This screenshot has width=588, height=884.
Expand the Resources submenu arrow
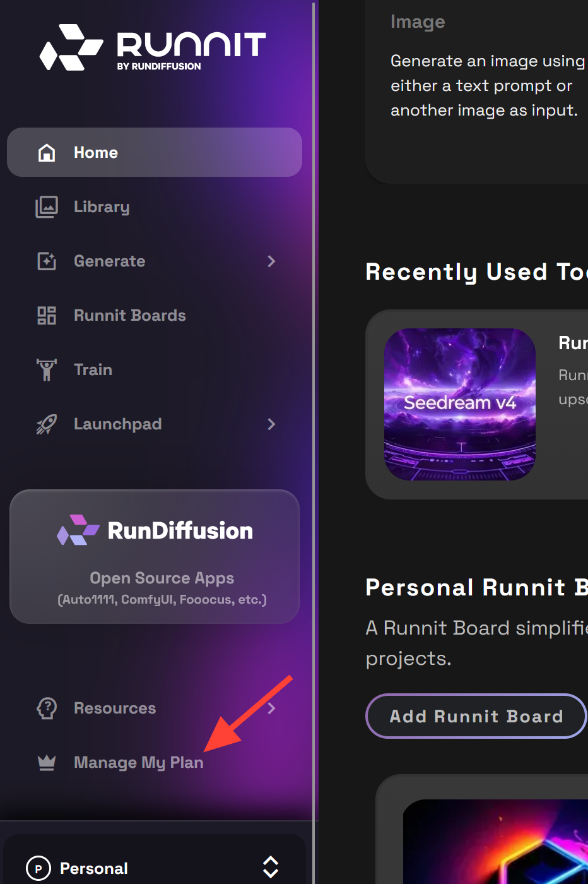[x=271, y=708]
